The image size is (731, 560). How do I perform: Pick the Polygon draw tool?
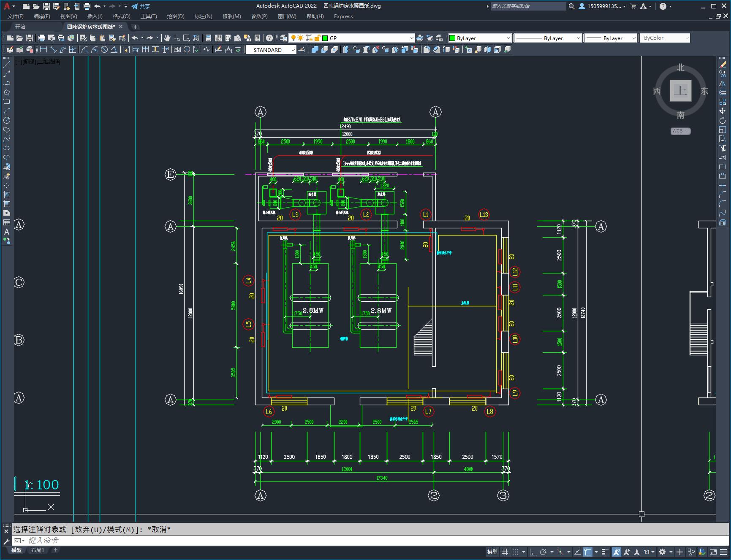[7, 92]
